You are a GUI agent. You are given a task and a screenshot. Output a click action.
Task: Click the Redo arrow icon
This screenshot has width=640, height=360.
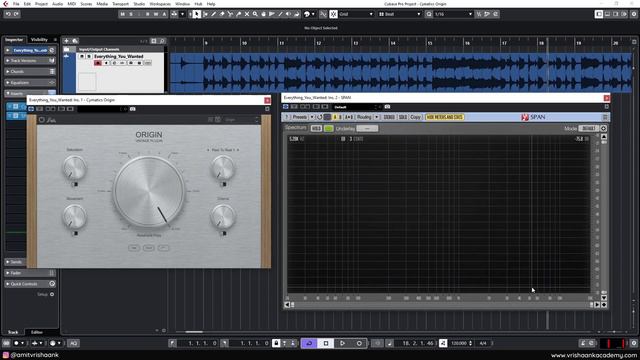point(16,14)
